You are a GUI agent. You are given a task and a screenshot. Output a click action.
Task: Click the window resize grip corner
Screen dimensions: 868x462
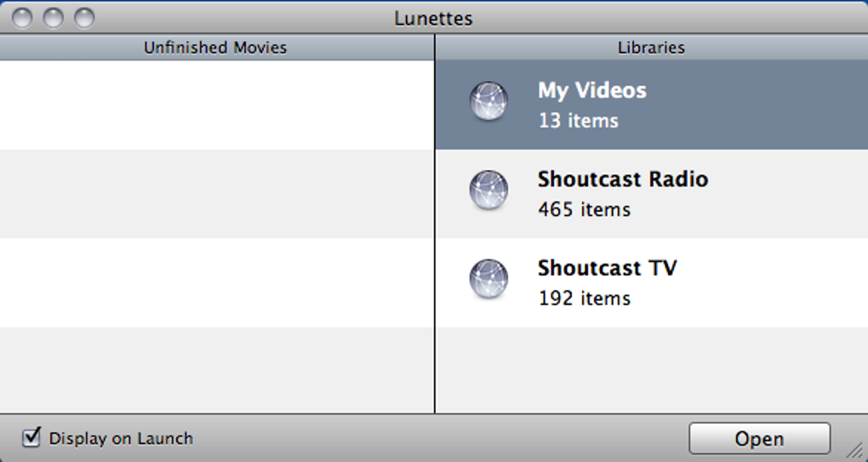pyautogui.click(x=854, y=448)
